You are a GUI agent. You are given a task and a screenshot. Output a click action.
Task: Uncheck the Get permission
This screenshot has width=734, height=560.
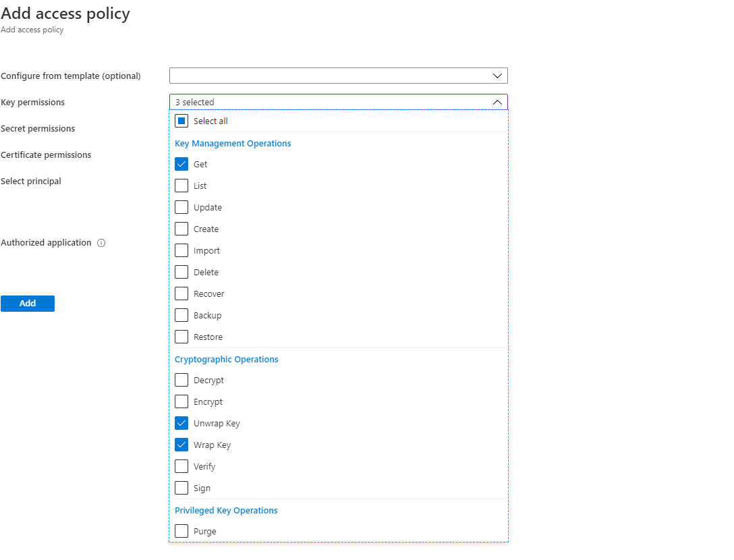click(181, 164)
